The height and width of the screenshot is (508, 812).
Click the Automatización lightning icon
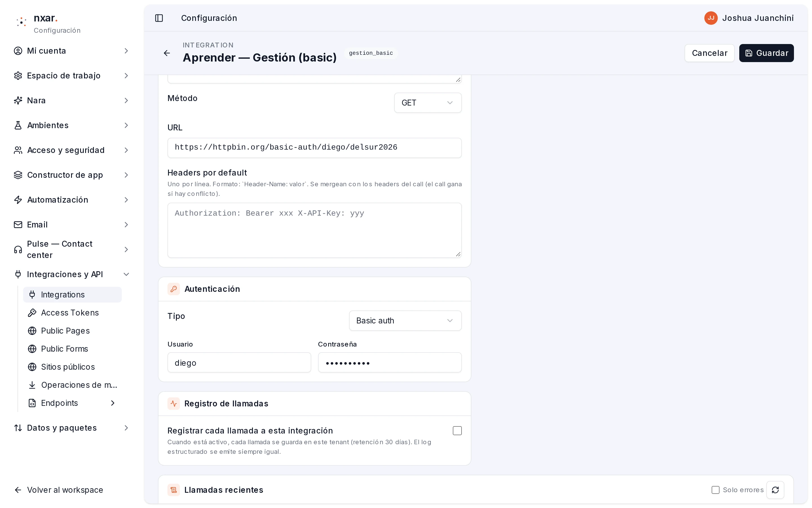point(18,200)
